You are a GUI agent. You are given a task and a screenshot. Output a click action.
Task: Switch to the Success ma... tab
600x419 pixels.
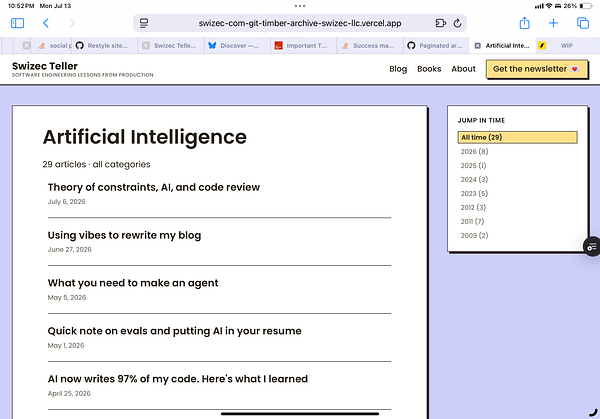click(368, 46)
